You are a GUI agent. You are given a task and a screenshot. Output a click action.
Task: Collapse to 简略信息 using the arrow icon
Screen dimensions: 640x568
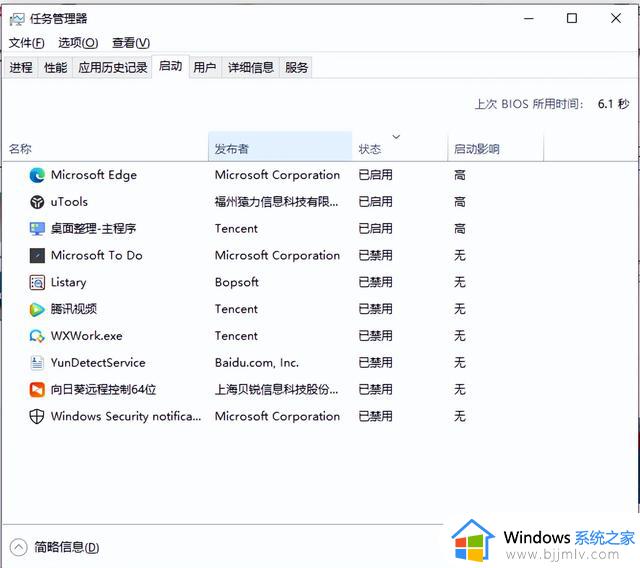[x=18, y=547]
